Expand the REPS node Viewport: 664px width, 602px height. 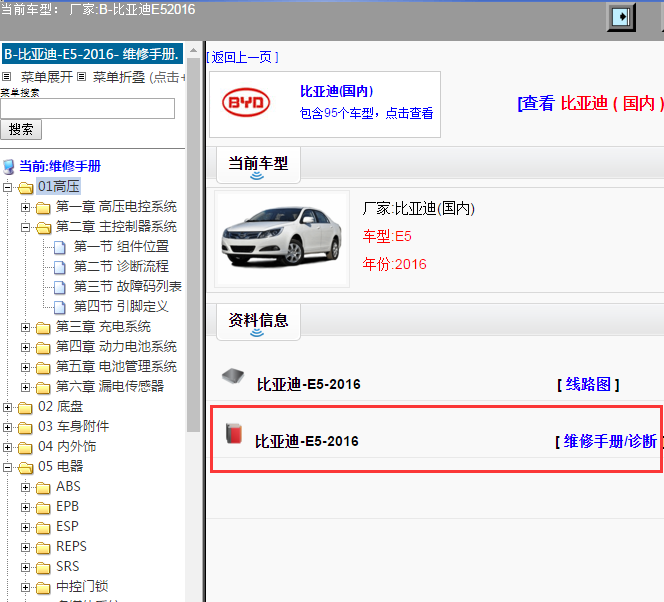[x=25, y=547]
